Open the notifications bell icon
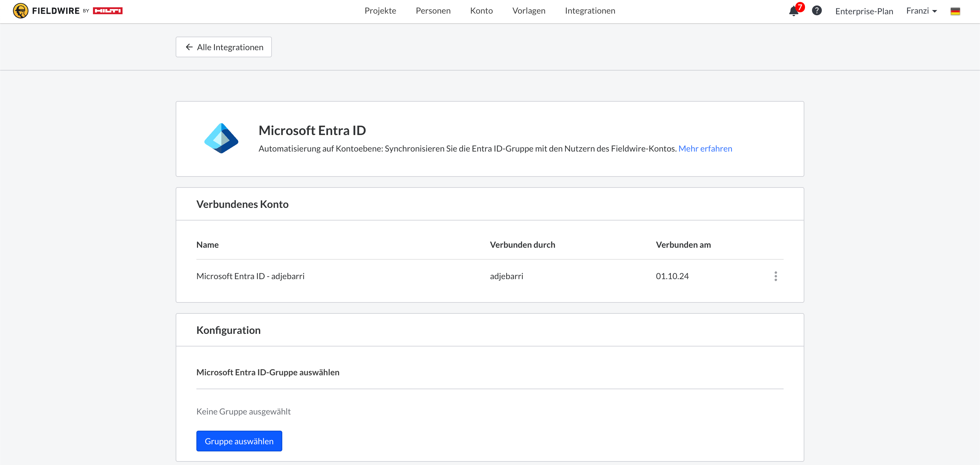This screenshot has width=980, height=465. [794, 11]
